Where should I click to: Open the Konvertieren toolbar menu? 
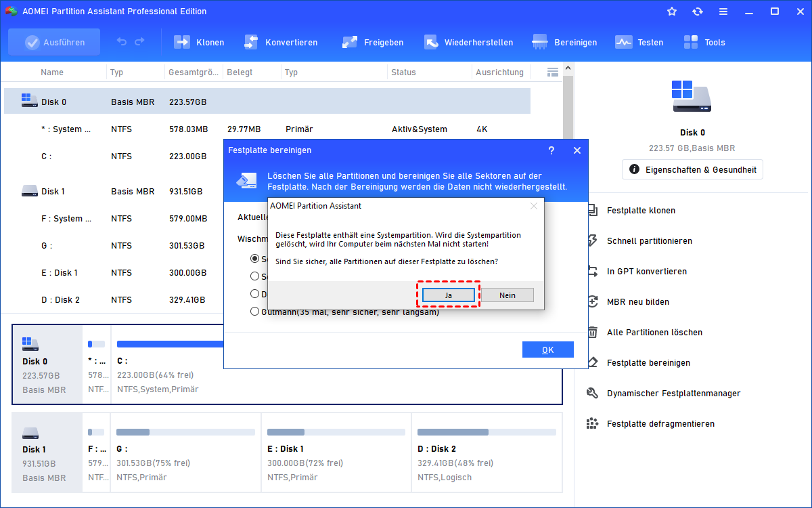click(280, 42)
